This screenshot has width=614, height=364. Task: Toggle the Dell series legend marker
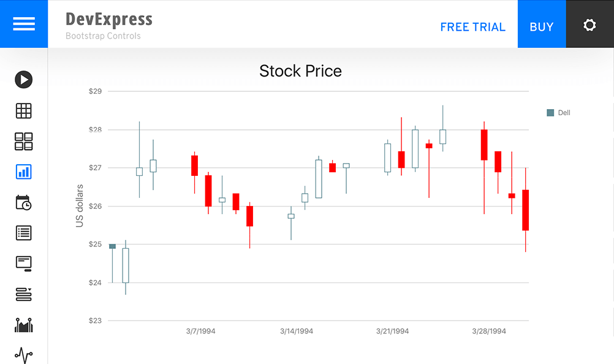click(550, 113)
